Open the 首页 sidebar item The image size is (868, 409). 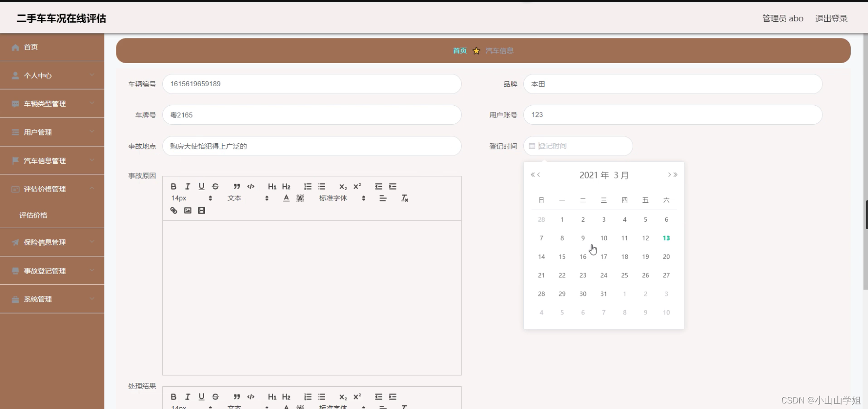(x=52, y=47)
